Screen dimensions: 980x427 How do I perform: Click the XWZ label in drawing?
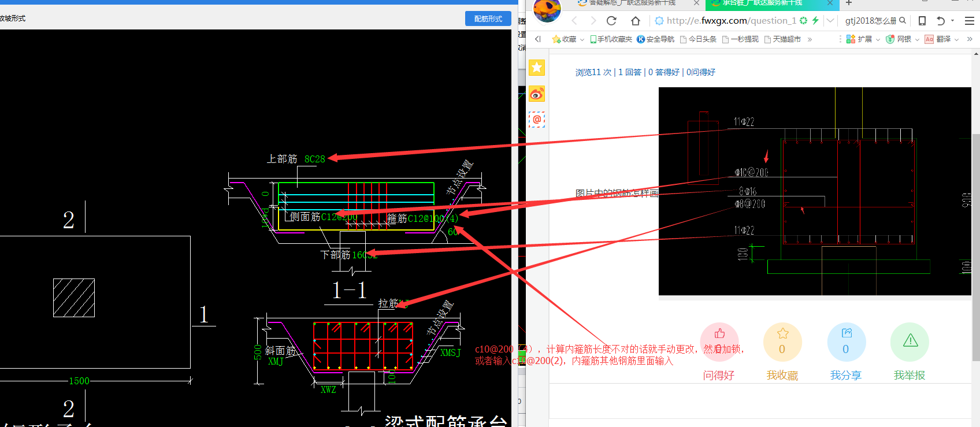point(328,389)
